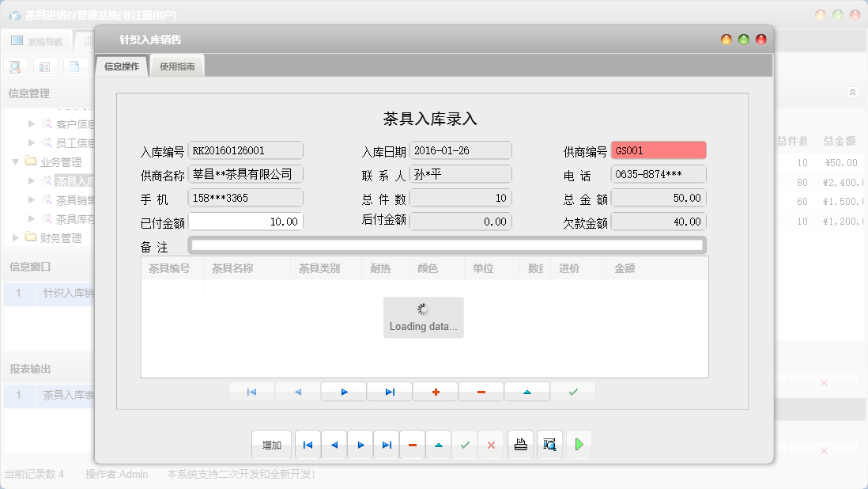This screenshot has width=868, height=489.
Task: Select the 信息操作 tab
Action: tap(120, 66)
